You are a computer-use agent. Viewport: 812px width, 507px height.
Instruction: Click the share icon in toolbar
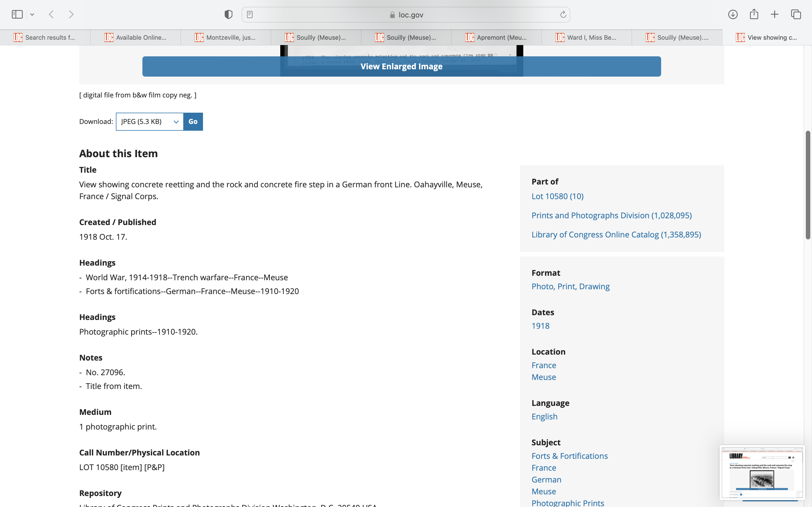pyautogui.click(x=754, y=14)
